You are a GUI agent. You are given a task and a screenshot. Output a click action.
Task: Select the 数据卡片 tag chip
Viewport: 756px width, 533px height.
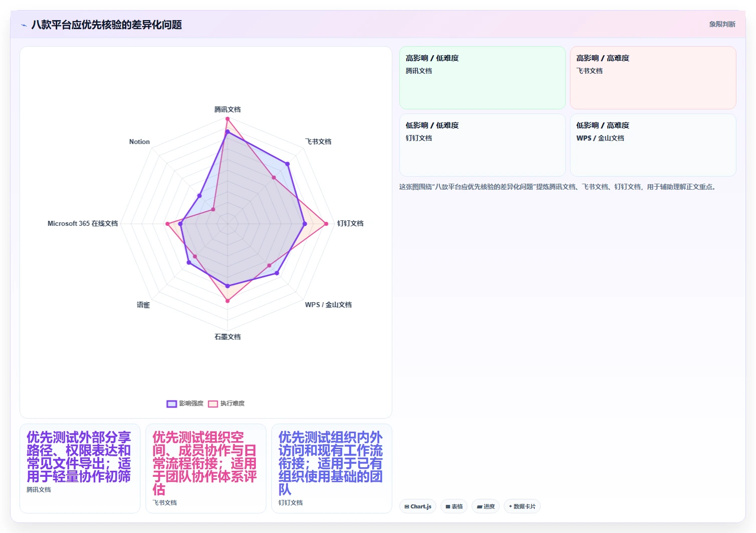[522, 506]
